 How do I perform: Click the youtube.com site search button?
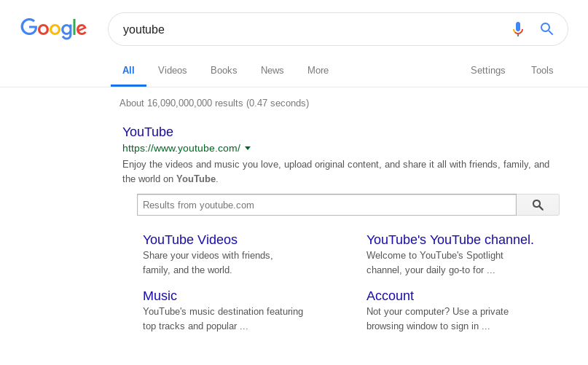coord(538,205)
